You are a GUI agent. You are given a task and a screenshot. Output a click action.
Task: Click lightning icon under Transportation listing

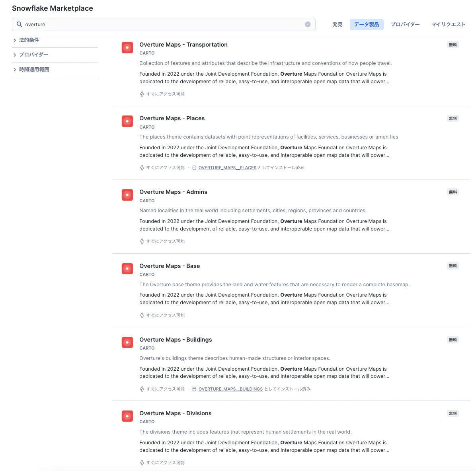click(142, 94)
